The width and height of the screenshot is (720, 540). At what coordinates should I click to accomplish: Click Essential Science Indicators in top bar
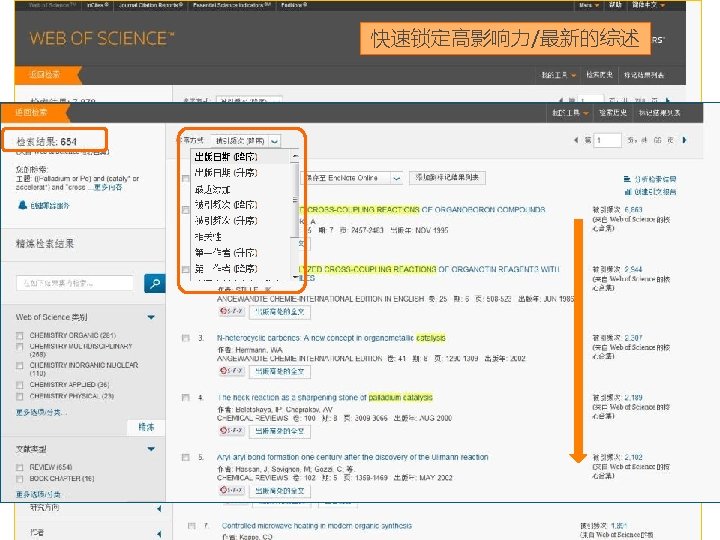tap(231, 5)
